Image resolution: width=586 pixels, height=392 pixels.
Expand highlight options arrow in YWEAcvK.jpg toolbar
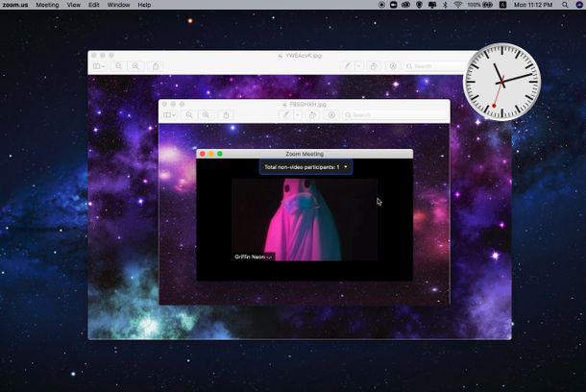pyautogui.click(x=358, y=66)
